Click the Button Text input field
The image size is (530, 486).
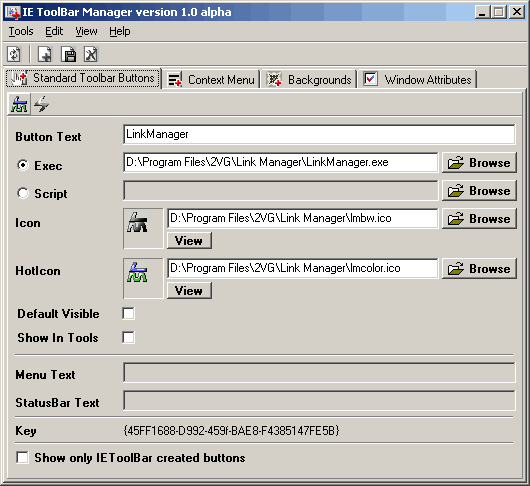coord(319,134)
